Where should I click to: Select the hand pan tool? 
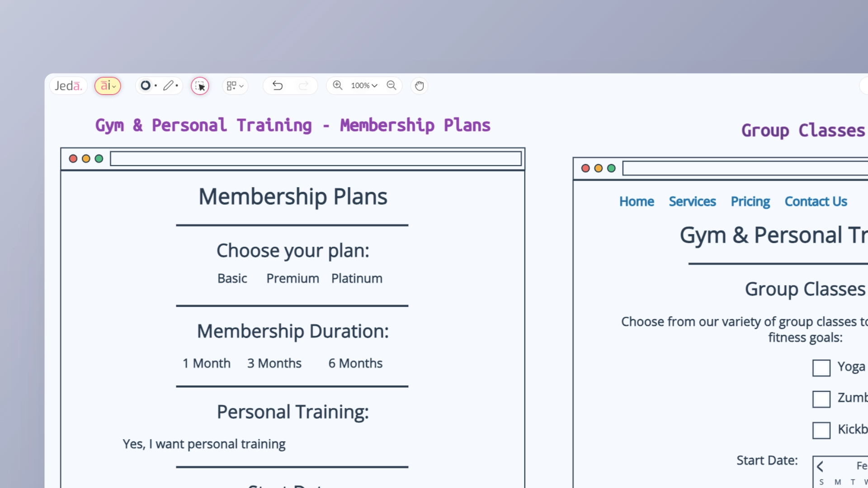point(420,86)
